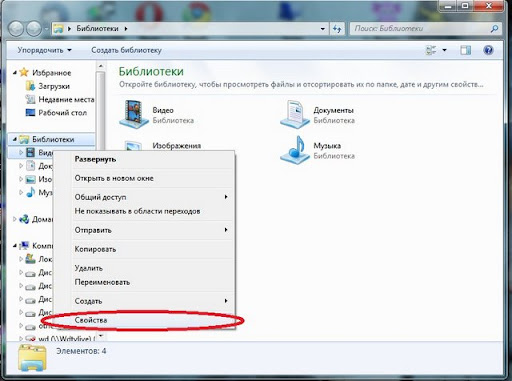Click the documents library icon in the tree
Viewport: 512px width, 381px height.
click(x=30, y=166)
